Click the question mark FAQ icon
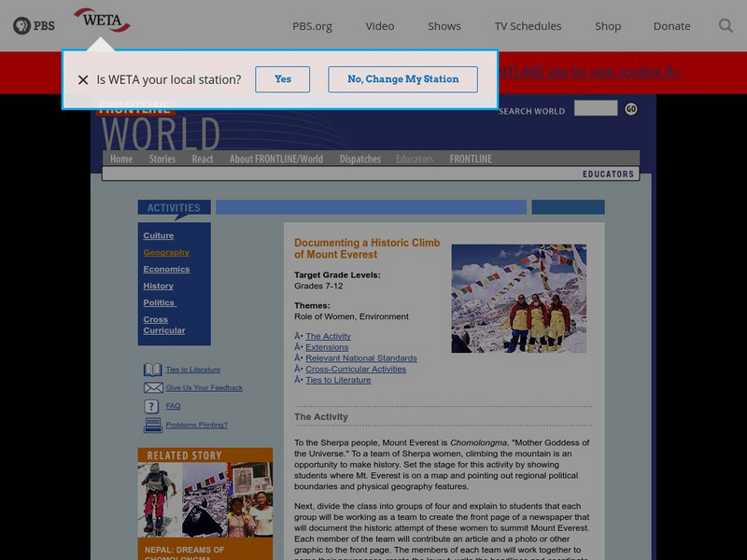The image size is (747, 560). (151, 406)
